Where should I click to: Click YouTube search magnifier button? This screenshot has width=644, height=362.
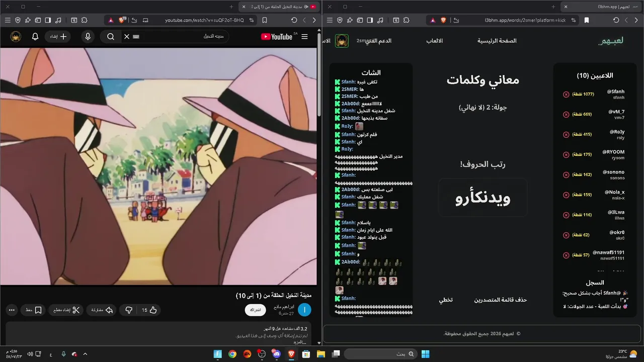pyautogui.click(x=111, y=37)
